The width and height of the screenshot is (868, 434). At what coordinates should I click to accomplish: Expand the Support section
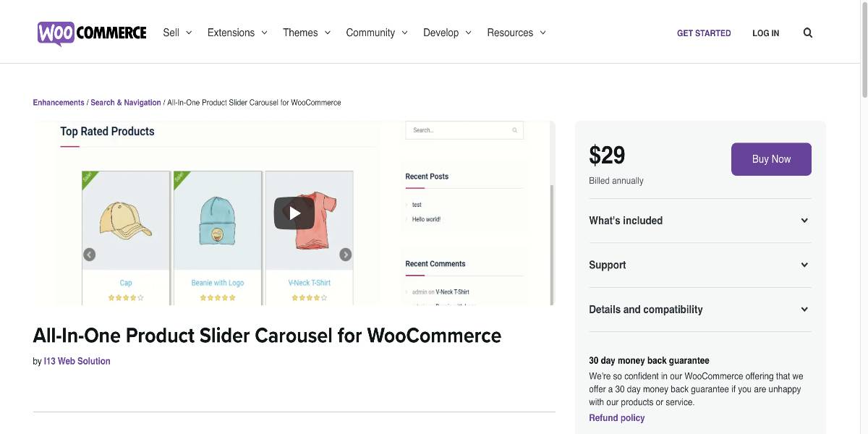(x=700, y=265)
